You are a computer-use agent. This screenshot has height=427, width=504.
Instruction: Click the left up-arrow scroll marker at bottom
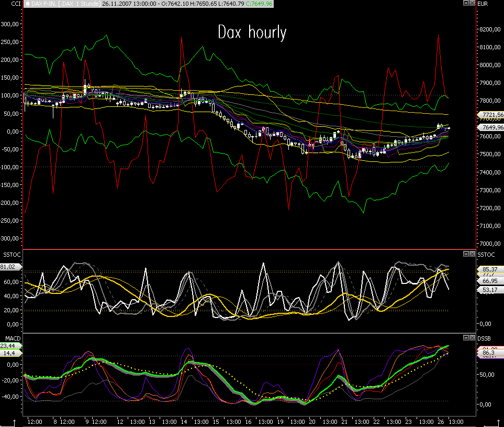click(x=14, y=422)
